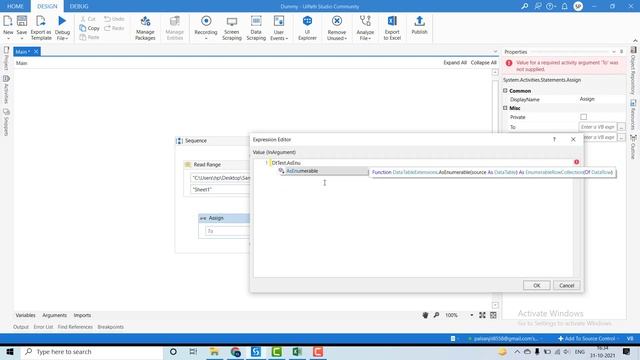
Task: Open Windows Start menu
Action: pyautogui.click(x=9, y=351)
